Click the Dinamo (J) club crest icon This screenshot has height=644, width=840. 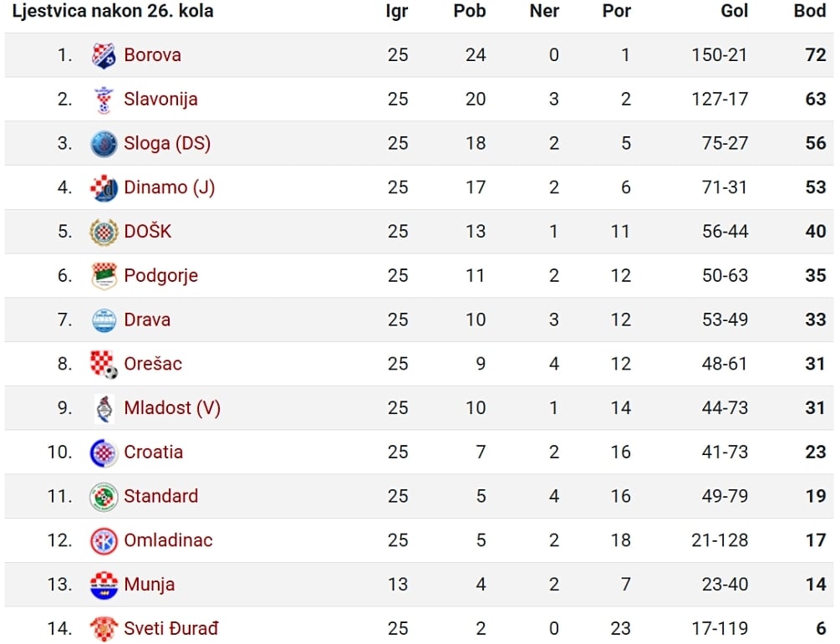click(104, 187)
